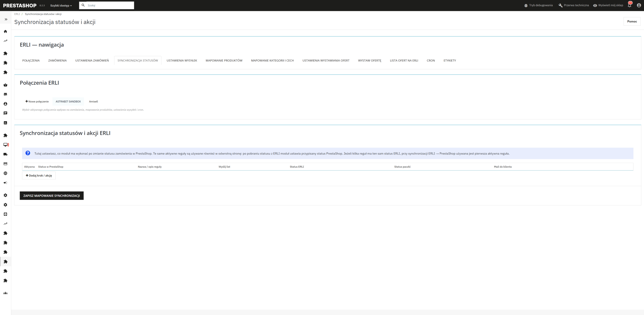
Task: Click the PrestaShop logo
Action: pyautogui.click(x=20, y=6)
